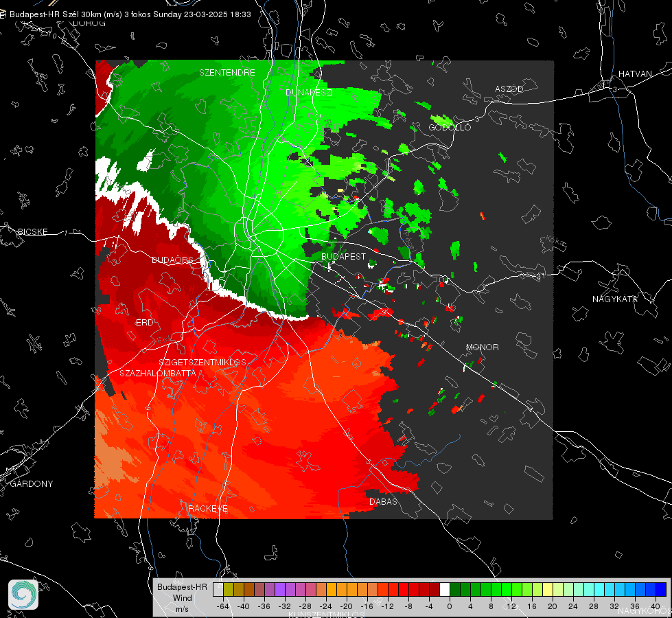672x618 pixels.
Task: Click the ÉRD map label
Action: (144, 323)
